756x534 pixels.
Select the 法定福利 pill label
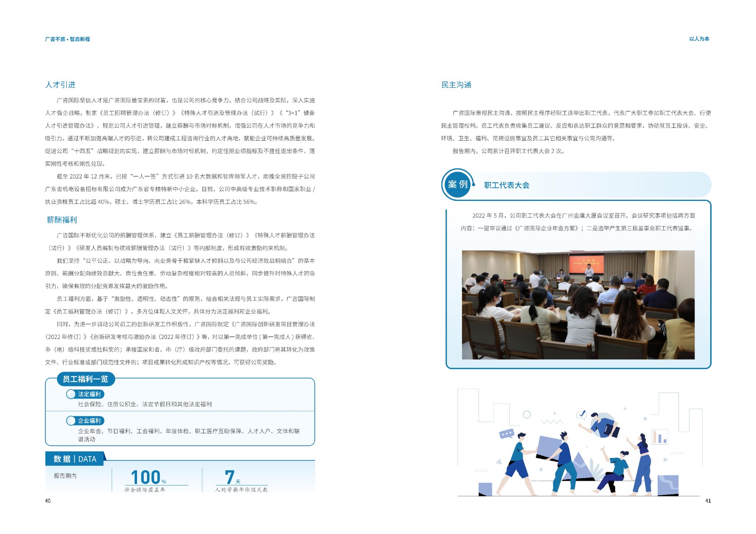tap(89, 394)
